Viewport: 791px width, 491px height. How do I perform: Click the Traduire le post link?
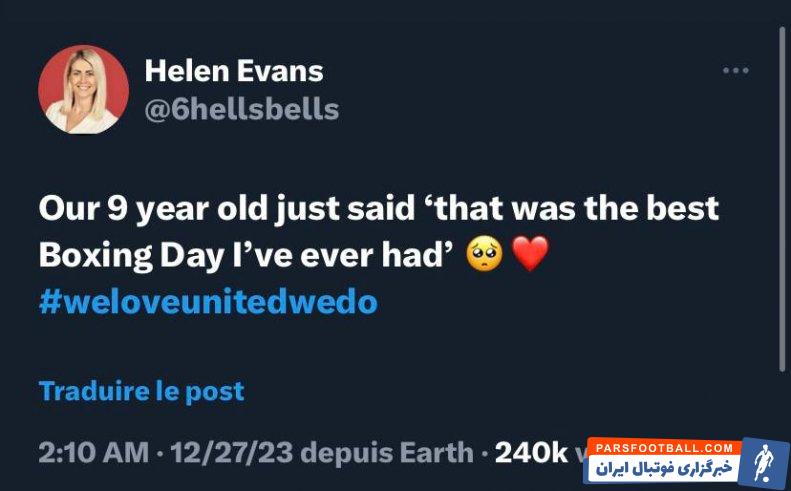tap(141, 390)
